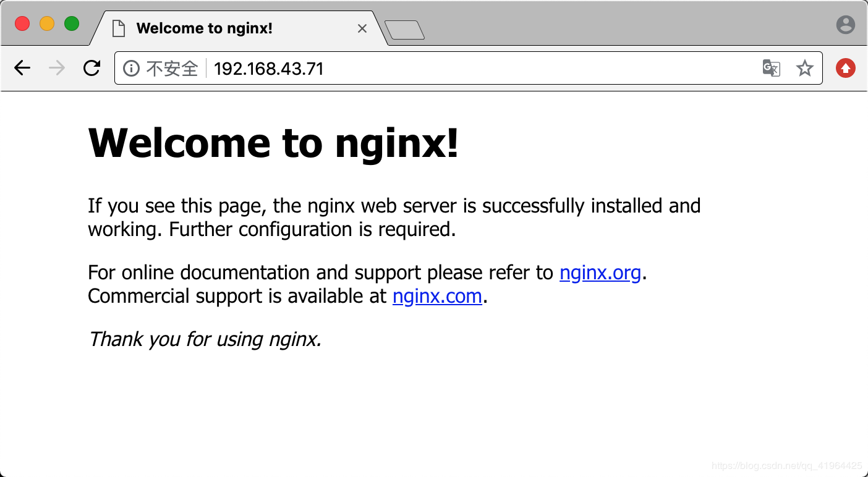The height and width of the screenshot is (477, 868).
Task: Bookmark this page with the star icon
Action: 804,68
